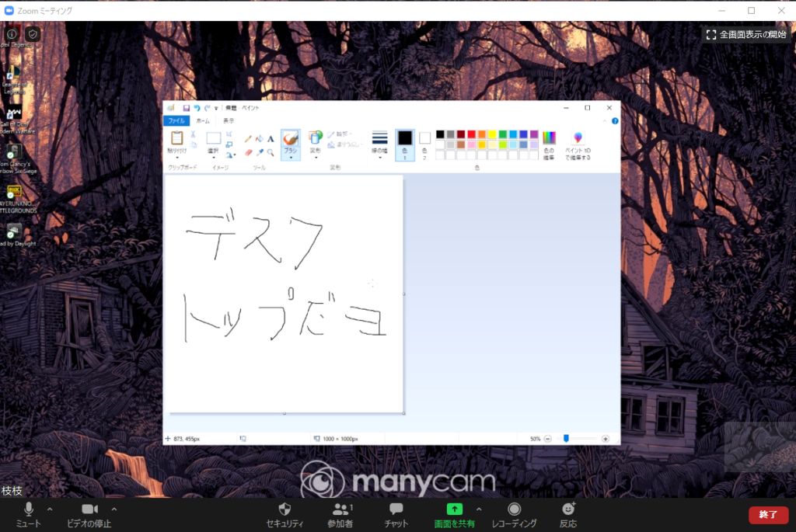
Task: Open the Customize Quick Access Toolbar arrow
Action: pyautogui.click(x=216, y=108)
